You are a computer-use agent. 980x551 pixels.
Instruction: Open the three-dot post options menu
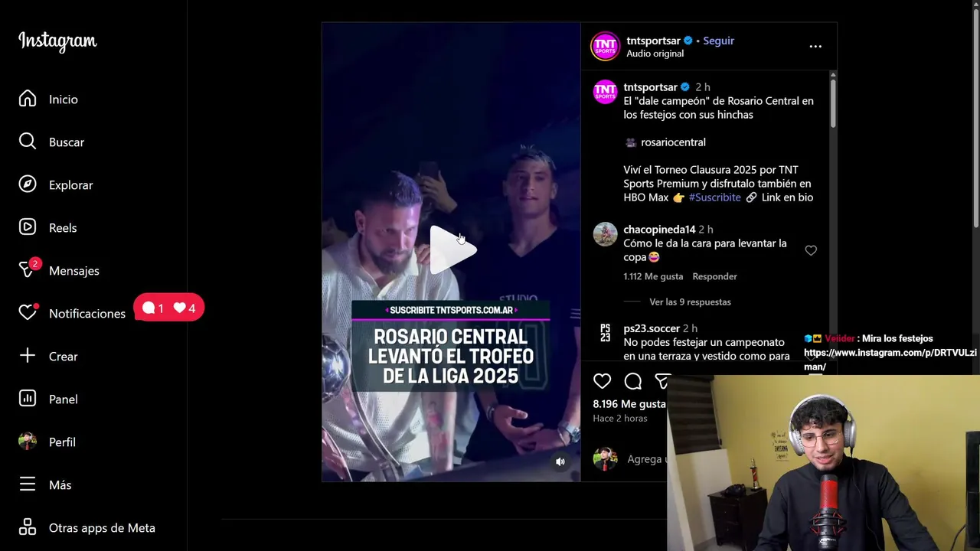[x=815, y=46]
